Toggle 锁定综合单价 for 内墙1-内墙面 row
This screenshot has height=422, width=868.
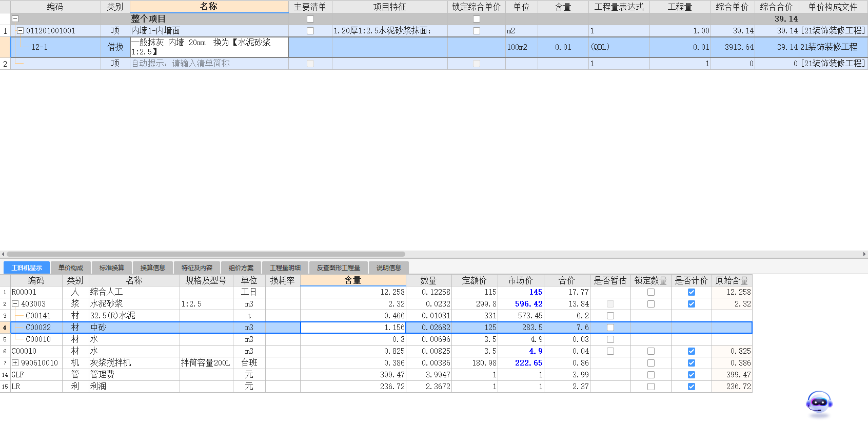[x=477, y=31]
